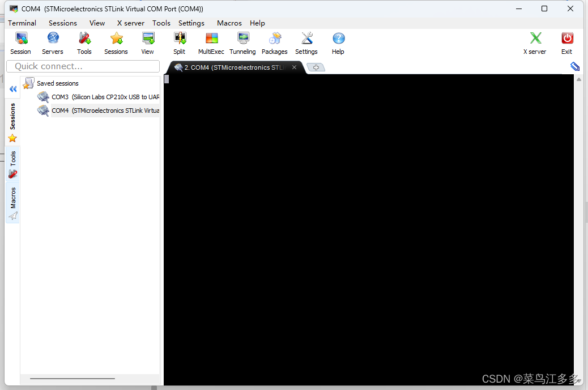The height and width of the screenshot is (390, 588).
Task: Open COM4 STMicroelectronics STLink saved session
Action: 105,111
